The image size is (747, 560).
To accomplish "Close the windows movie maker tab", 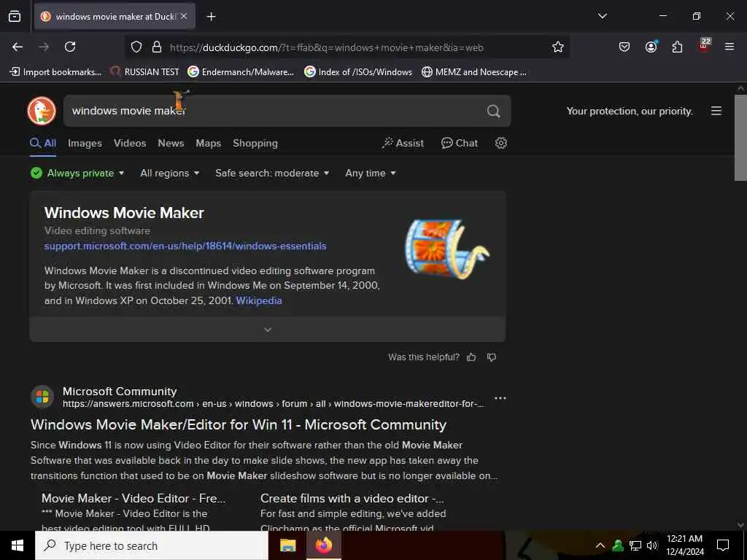I will 184,16.
